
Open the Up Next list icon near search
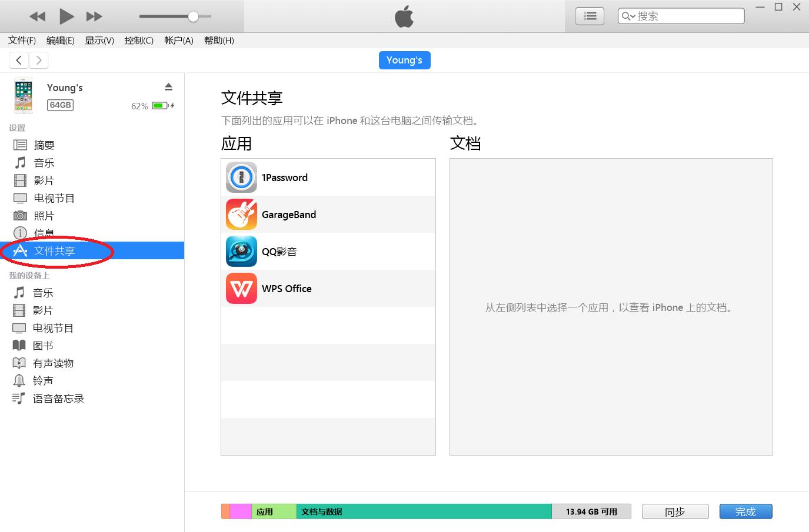(589, 16)
